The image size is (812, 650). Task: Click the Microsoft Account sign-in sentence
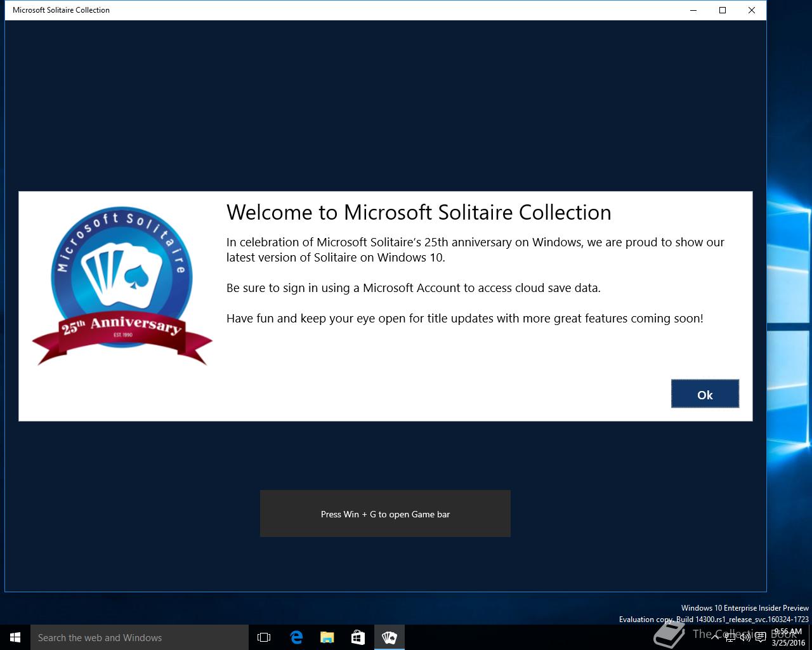[414, 288]
